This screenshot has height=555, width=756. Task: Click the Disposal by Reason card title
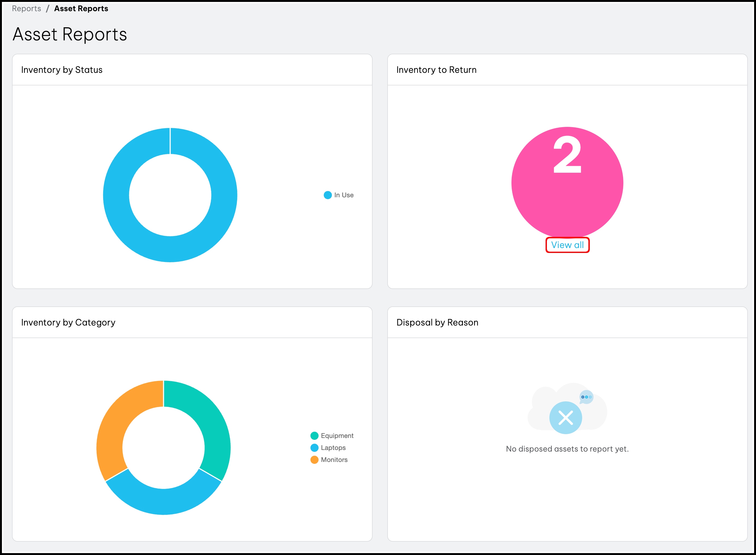(x=437, y=323)
